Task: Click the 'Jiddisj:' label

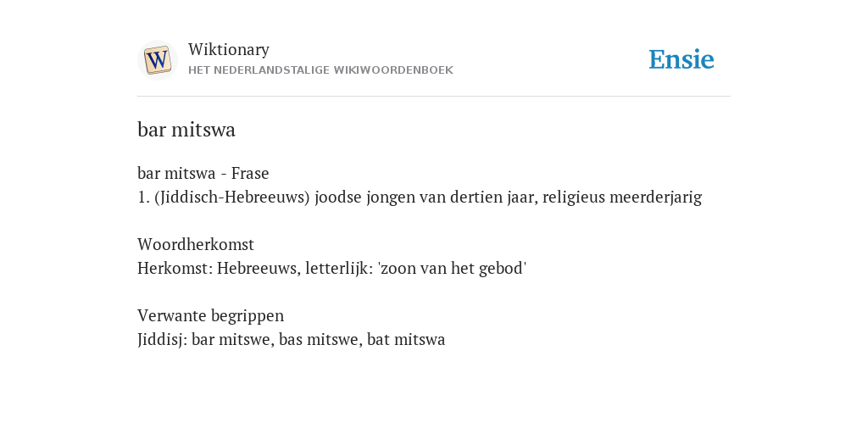Action: click(162, 339)
